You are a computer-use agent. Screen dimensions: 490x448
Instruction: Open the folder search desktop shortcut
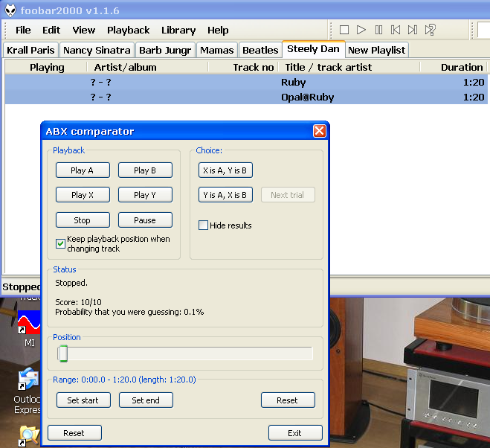pos(29,436)
